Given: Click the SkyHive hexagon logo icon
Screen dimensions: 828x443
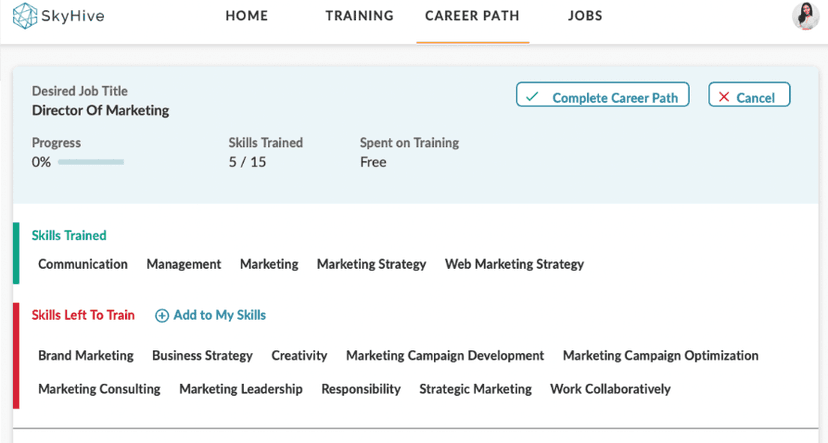Looking at the screenshot, I should (25, 15).
